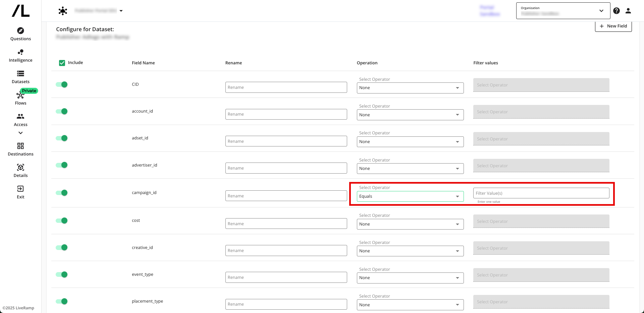
Task: Click the New Field button
Action: point(613,26)
